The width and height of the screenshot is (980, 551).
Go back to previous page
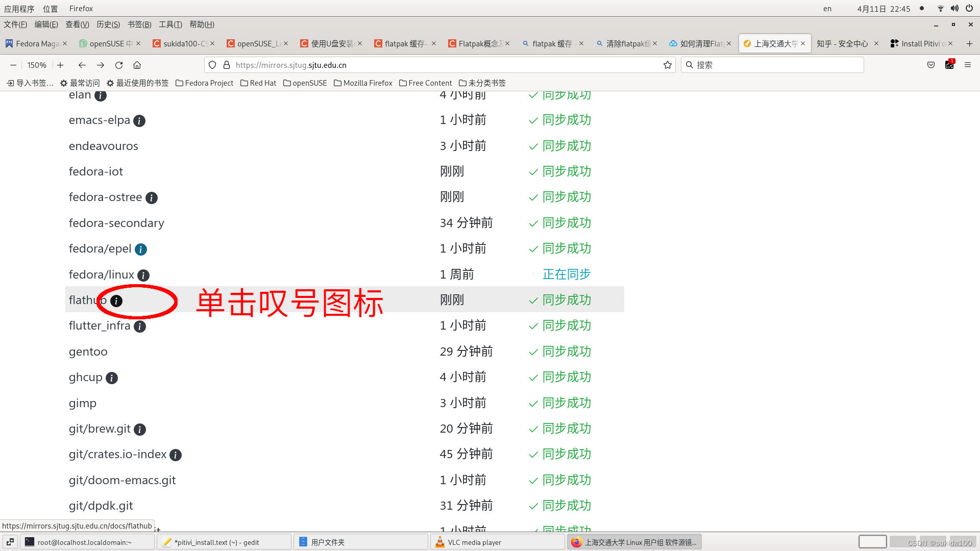click(x=82, y=65)
